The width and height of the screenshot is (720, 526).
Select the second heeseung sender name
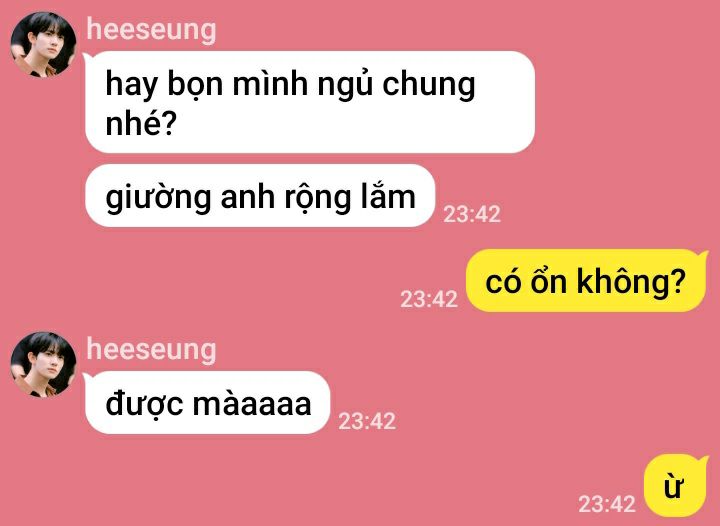[x=151, y=349]
